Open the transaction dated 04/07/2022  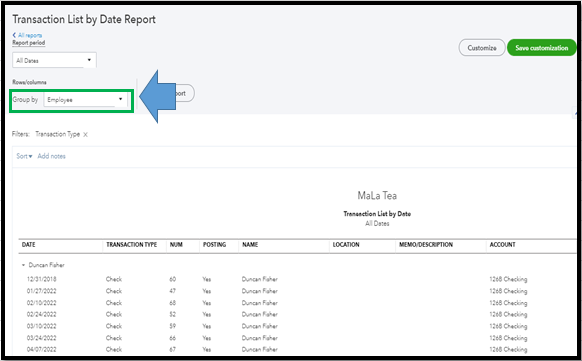click(x=42, y=349)
